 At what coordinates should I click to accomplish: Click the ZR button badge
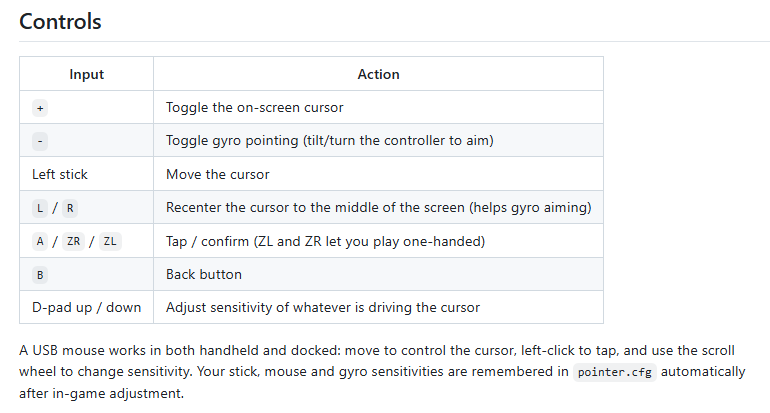(73, 242)
